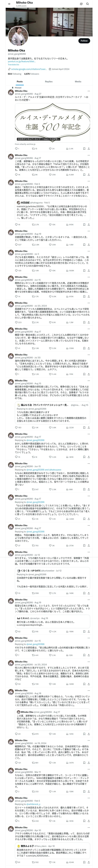Go back using the arrow icon
Viewport: 98px width, 868px height.
[9, 4]
